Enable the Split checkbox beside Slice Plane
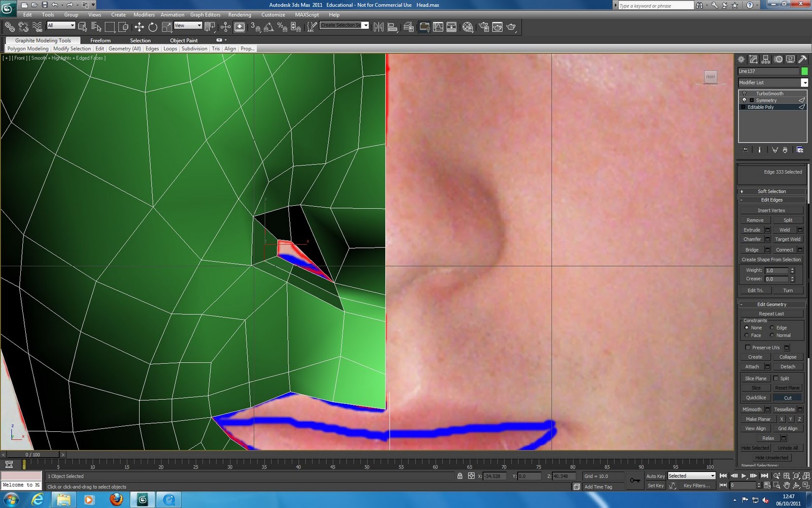 (x=775, y=378)
